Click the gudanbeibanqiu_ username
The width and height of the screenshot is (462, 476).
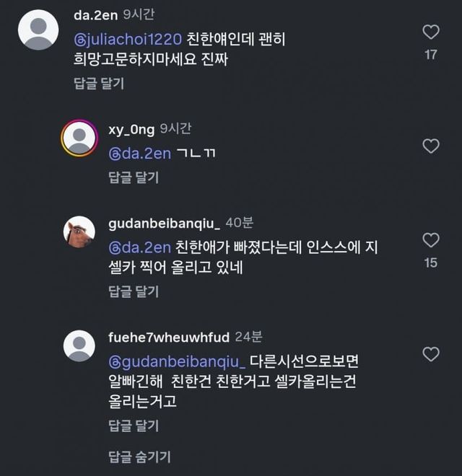click(164, 223)
